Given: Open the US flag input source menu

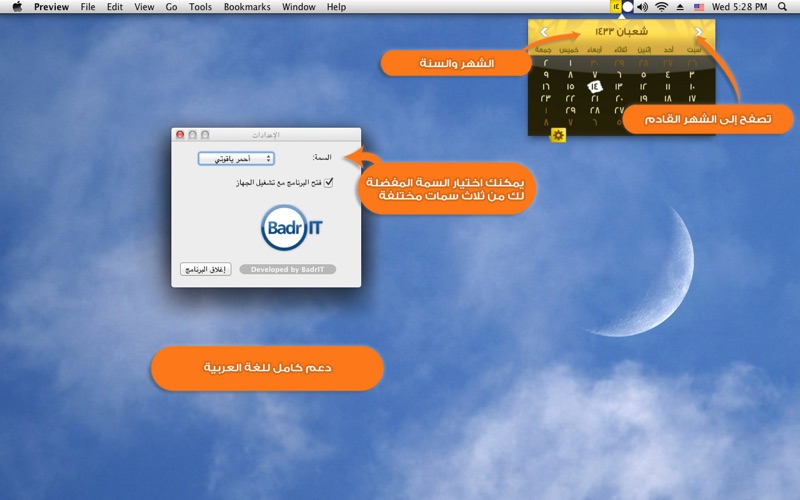Looking at the screenshot, I should (x=699, y=7).
